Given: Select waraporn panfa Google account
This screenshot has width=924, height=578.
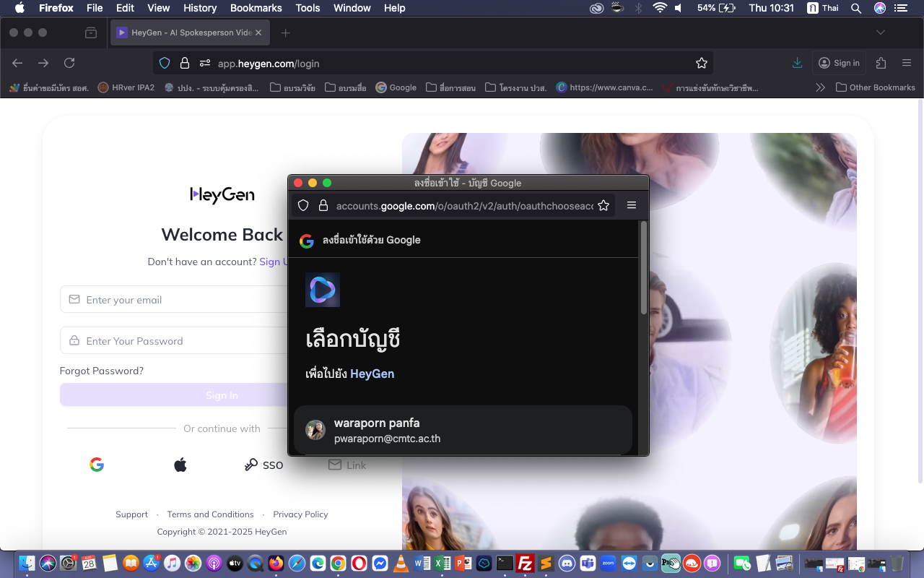Looking at the screenshot, I should click(x=462, y=430).
